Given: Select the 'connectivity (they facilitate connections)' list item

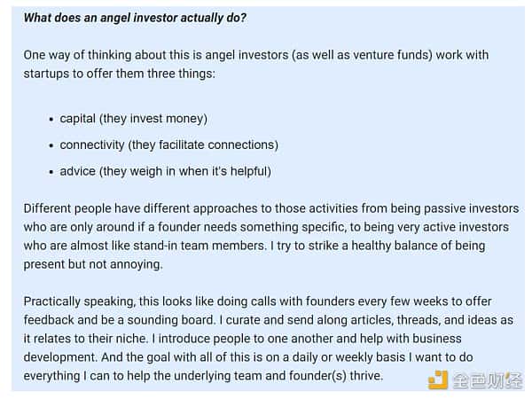Looking at the screenshot, I should 168,145.
